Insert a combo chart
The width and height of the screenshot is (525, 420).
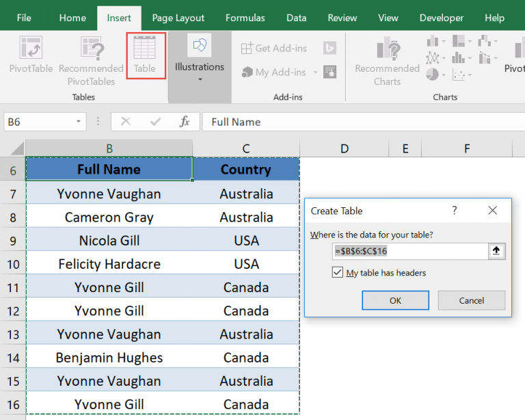pos(484,57)
